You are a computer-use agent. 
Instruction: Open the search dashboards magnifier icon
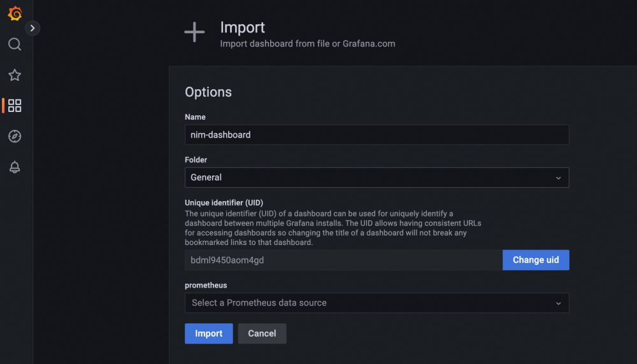(x=15, y=45)
